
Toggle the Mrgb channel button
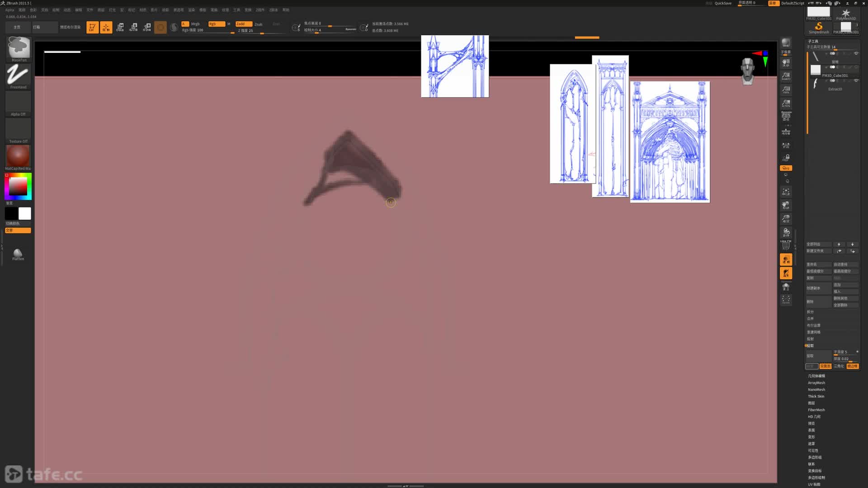[195, 24]
